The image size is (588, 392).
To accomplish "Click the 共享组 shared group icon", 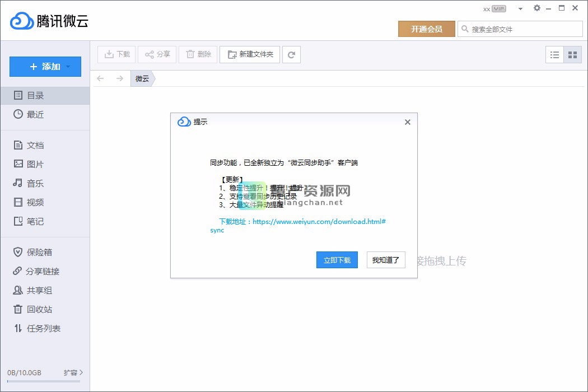I will click(x=17, y=290).
